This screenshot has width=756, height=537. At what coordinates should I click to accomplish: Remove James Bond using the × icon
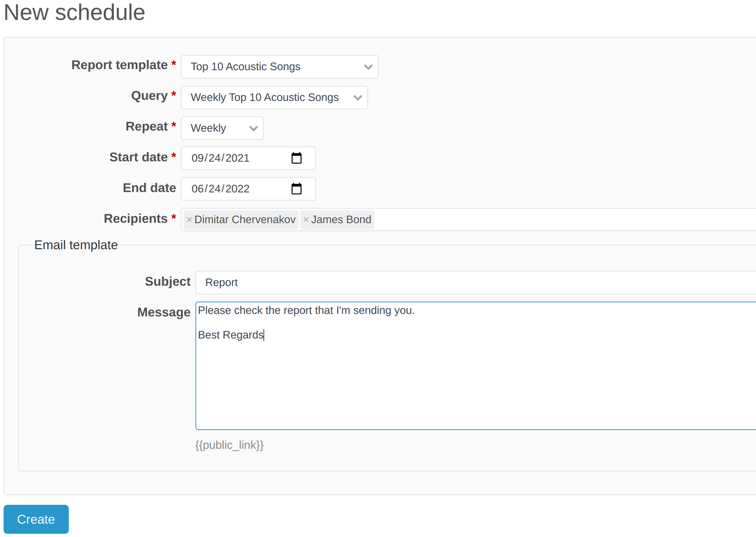(x=306, y=219)
